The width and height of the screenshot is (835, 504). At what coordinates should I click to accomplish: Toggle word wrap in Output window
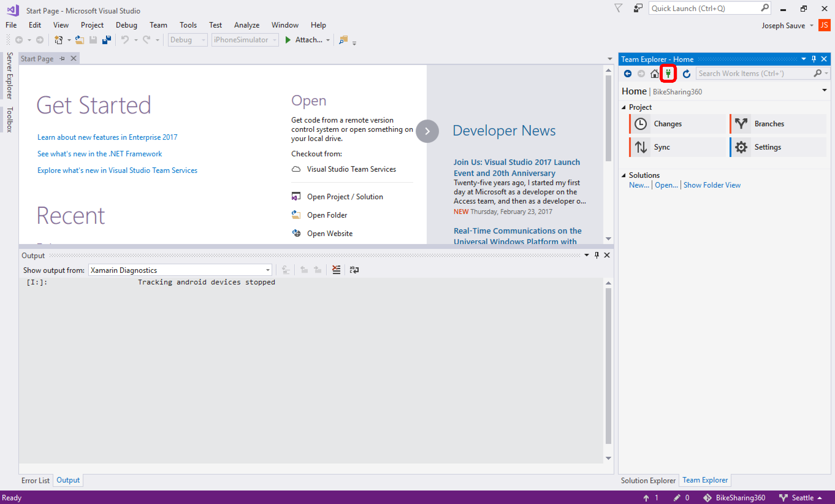[x=354, y=270]
